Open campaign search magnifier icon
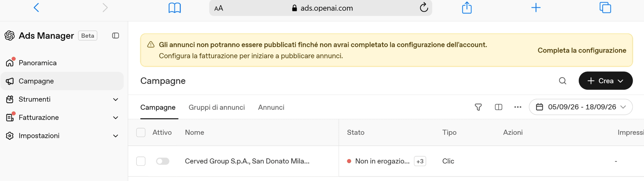Image resolution: width=644 pixels, height=181 pixels. point(562,81)
